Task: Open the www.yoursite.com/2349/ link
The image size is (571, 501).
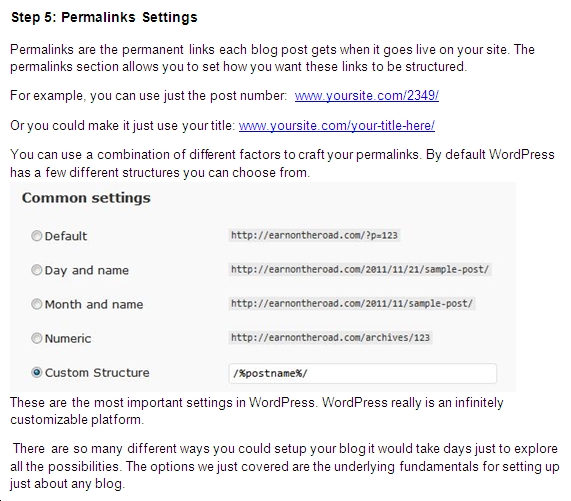Action: point(367,96)
